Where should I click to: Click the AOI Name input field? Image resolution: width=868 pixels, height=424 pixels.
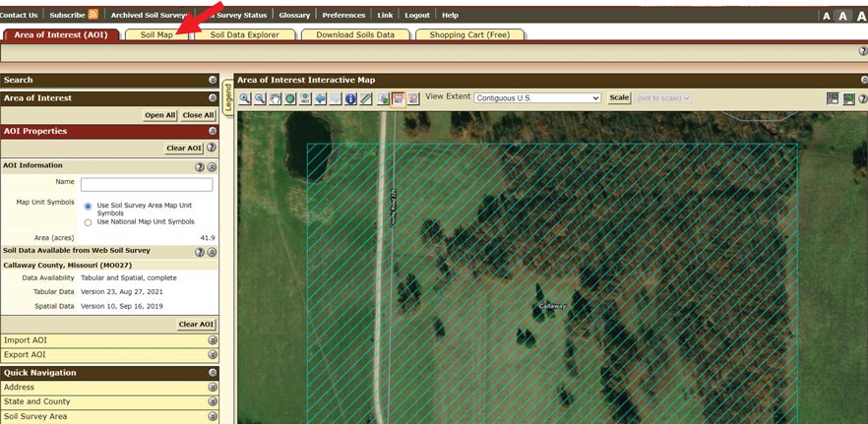click(x=147, y=184)
